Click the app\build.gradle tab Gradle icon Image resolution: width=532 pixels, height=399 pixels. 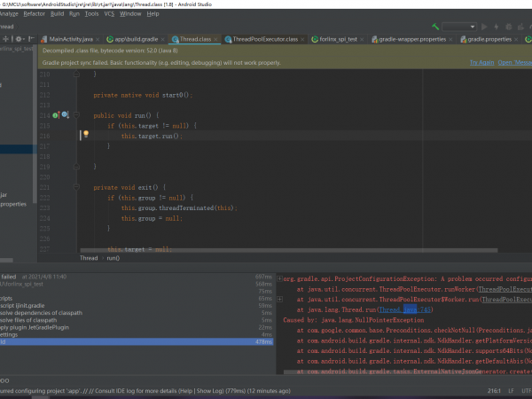(x=112, y=40)
